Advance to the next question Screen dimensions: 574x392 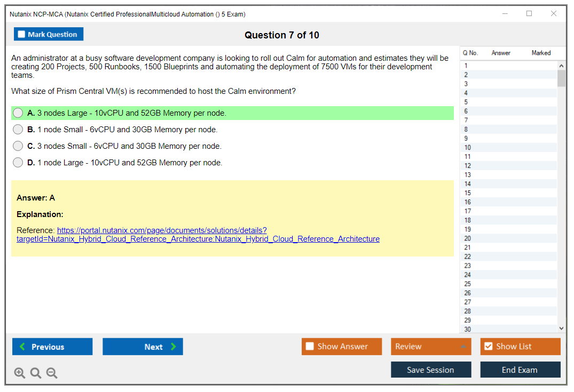[143, 347]
